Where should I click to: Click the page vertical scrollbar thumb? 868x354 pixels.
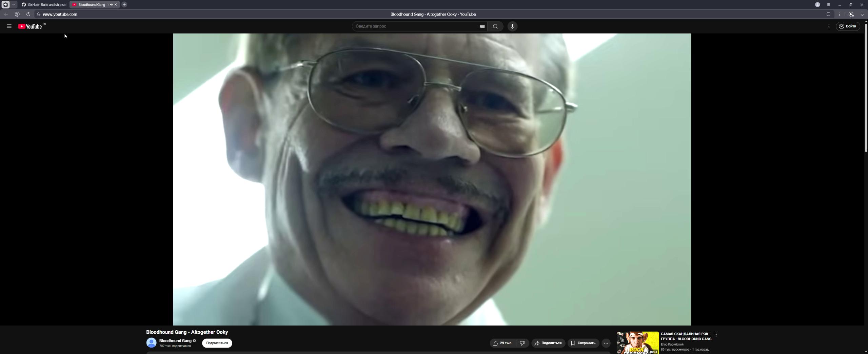pos(866,87)
